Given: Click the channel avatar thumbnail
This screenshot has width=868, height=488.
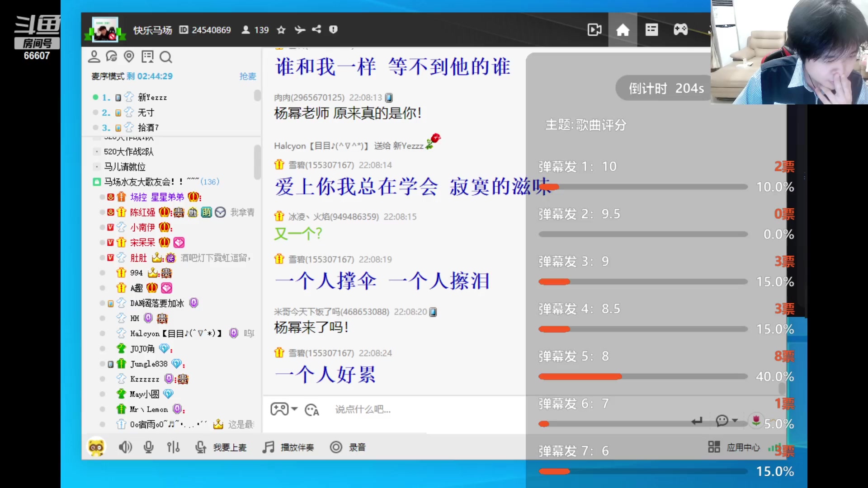Looking at the screenshot, I should 105,29.
